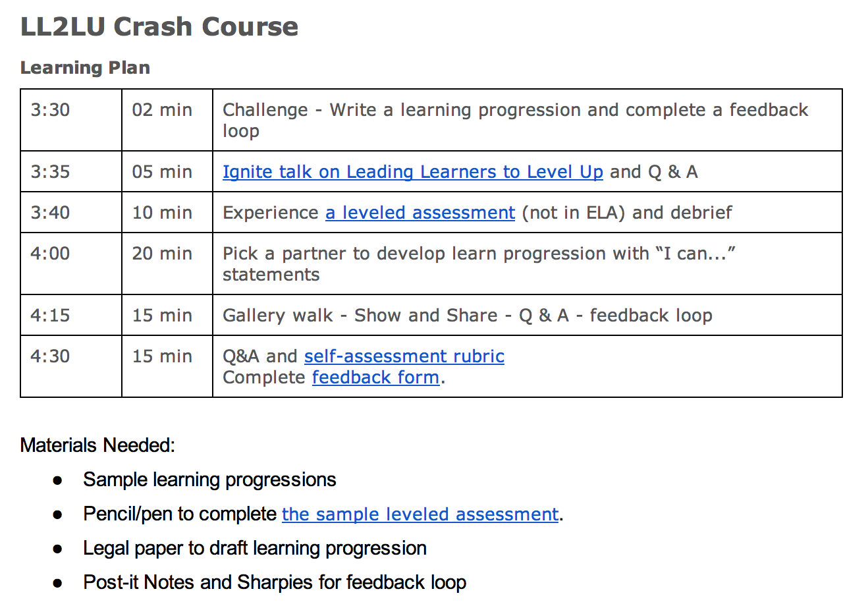Click the 'Pick a partner' cell text
Image resolution: width=868 pixels, height=610 pixels.
(479, 254)
